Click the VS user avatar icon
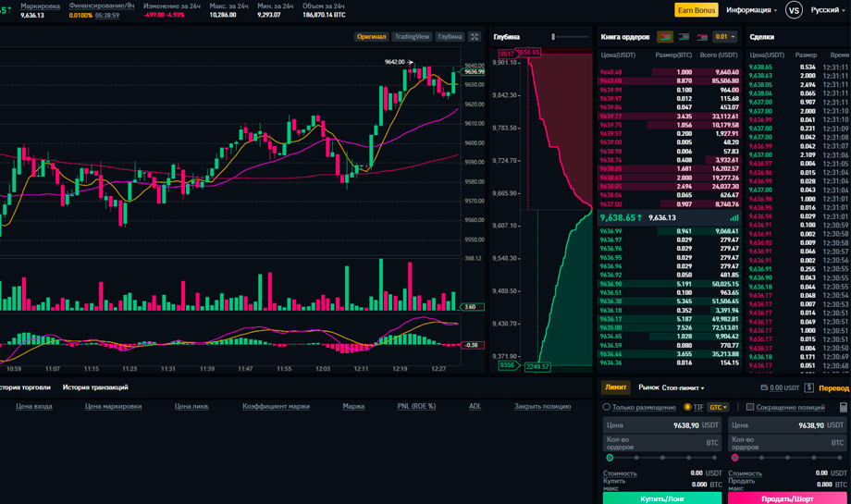This screenshot has height=504, width=851. [793, 10]
